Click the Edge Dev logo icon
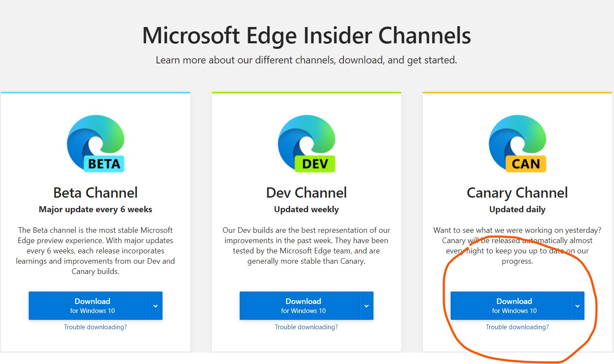The image size is (614, 364). tap(307, 143)
